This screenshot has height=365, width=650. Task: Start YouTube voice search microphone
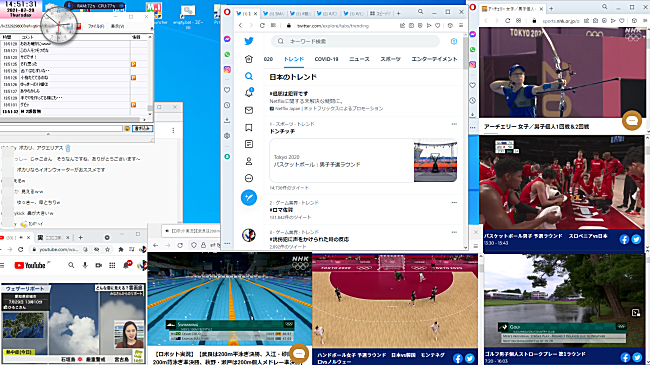tap(85, 265)
